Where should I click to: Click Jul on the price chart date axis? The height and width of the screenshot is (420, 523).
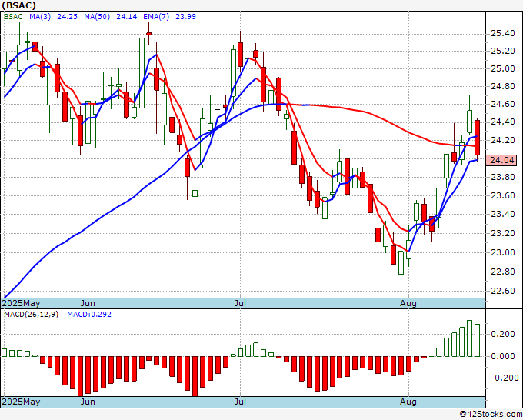point(240,303)
